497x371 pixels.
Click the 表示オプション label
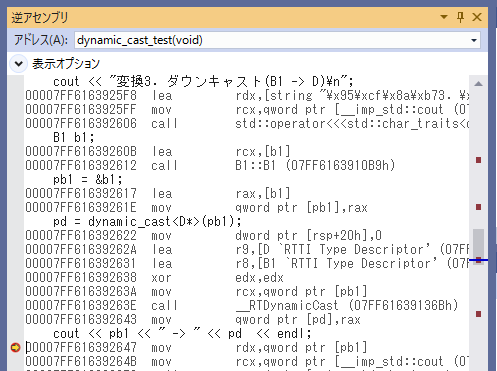(66, 63)
